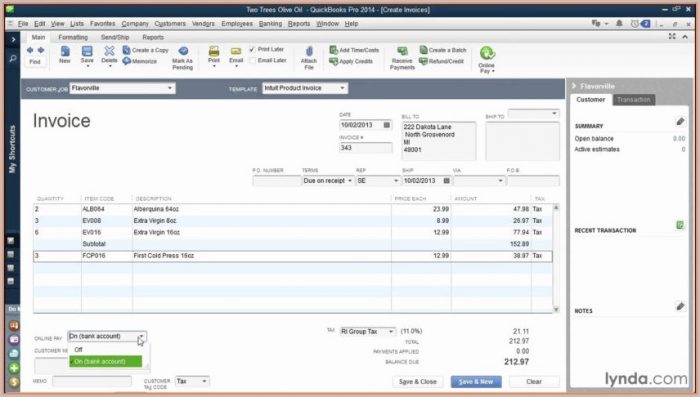This screenshot has height=397, width=700.
Task: Open the Customers menu
Action: coord(170,24)
